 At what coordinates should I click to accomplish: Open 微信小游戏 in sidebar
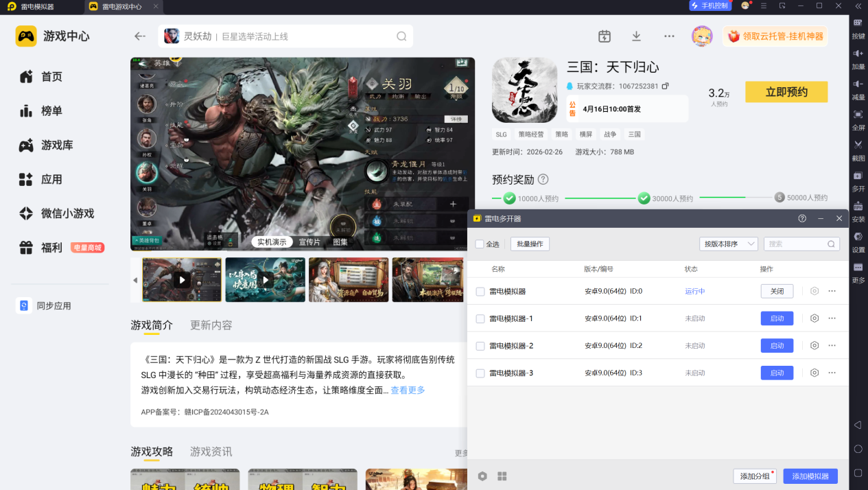[x=56, y=214]
